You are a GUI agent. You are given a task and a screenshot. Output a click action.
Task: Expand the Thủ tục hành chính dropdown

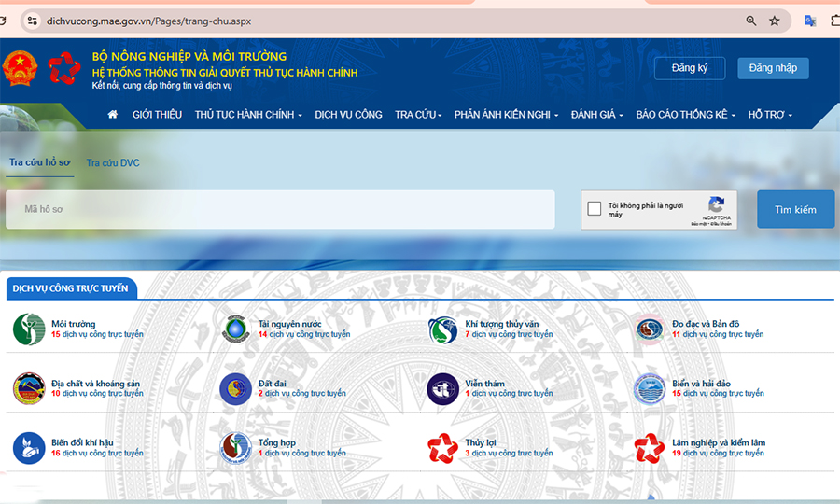tap(248, 115)
